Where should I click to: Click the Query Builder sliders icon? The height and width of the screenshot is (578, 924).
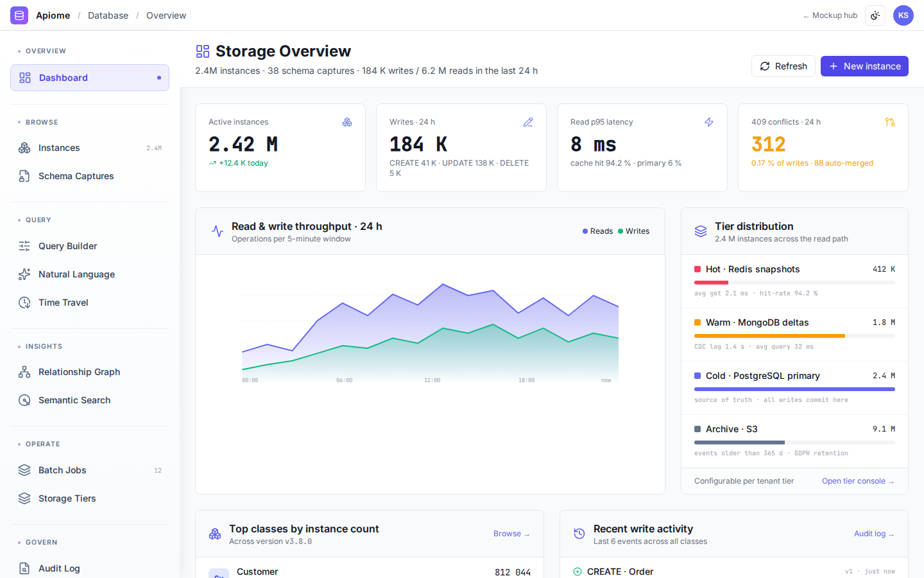pyautogui.click(x=24, y=246)
